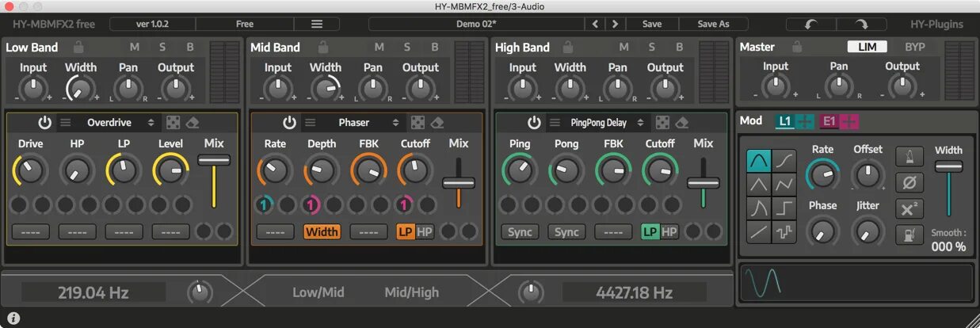Mute the Mid Band with M
980x328 pixels.
click(x=379, y=48)
